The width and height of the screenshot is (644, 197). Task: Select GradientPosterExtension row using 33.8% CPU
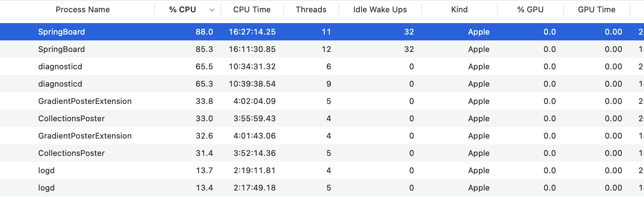click(x=85, y=101)
